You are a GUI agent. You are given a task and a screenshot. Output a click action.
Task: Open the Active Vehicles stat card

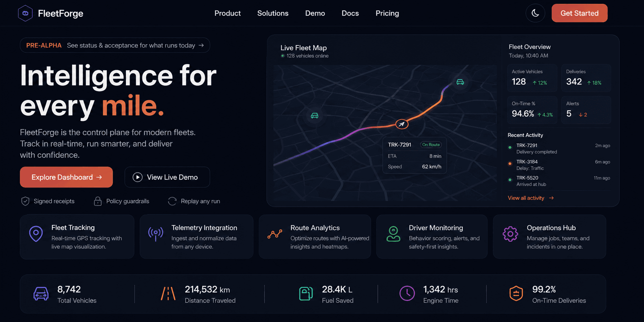[x=532, y=78]
